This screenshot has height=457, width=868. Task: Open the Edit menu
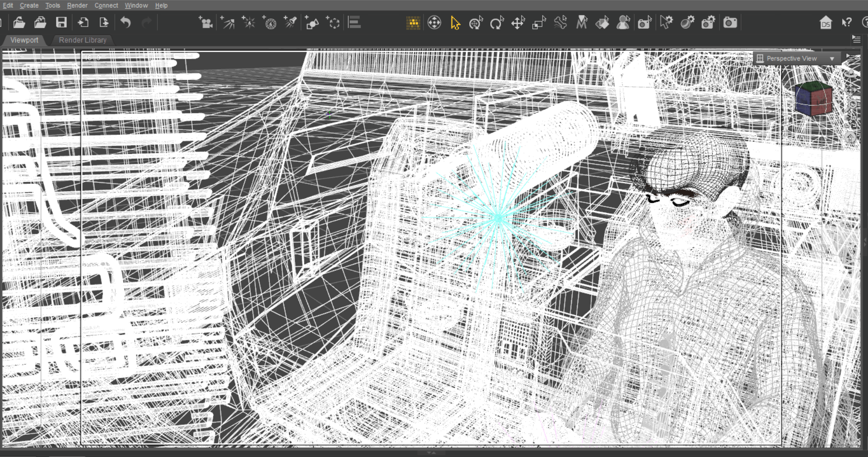[7, 5]
